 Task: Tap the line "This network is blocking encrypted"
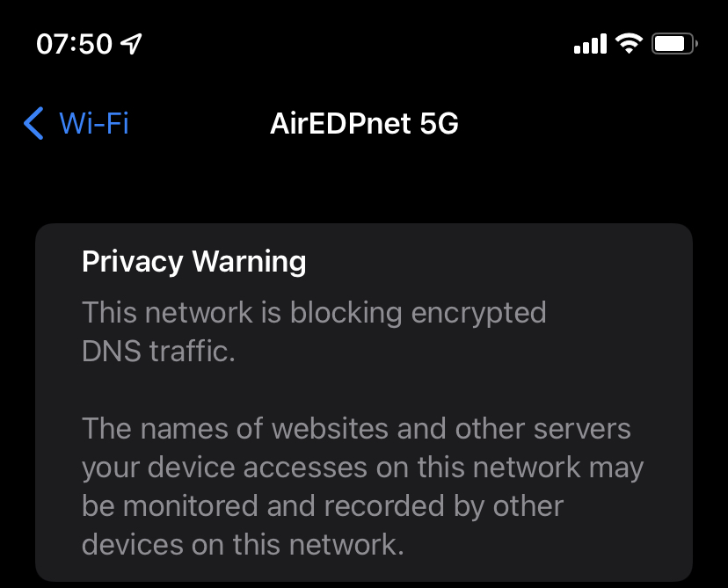point(314,312)
